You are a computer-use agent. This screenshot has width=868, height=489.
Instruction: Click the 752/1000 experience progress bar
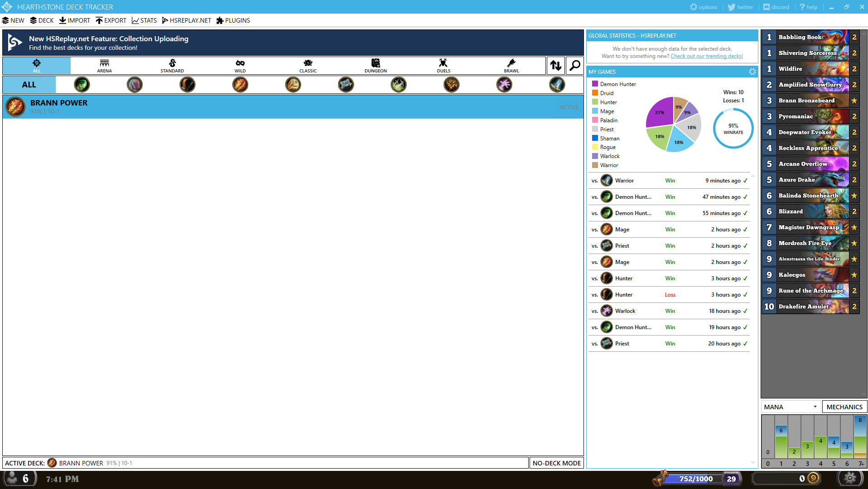click(696, 479)
